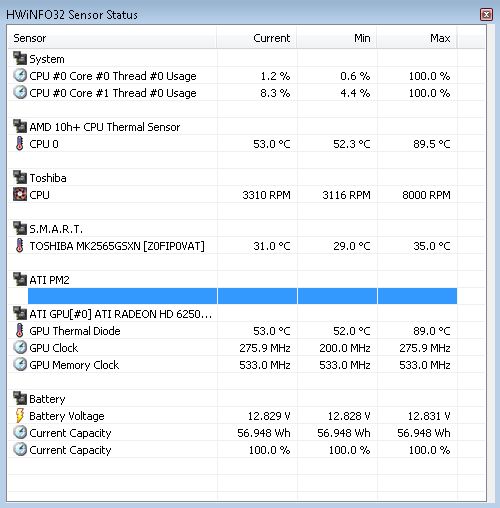This screenshot has height=508, width=500.
Task: Click the battery current value 12.829 V
Action: click(269, 416)
